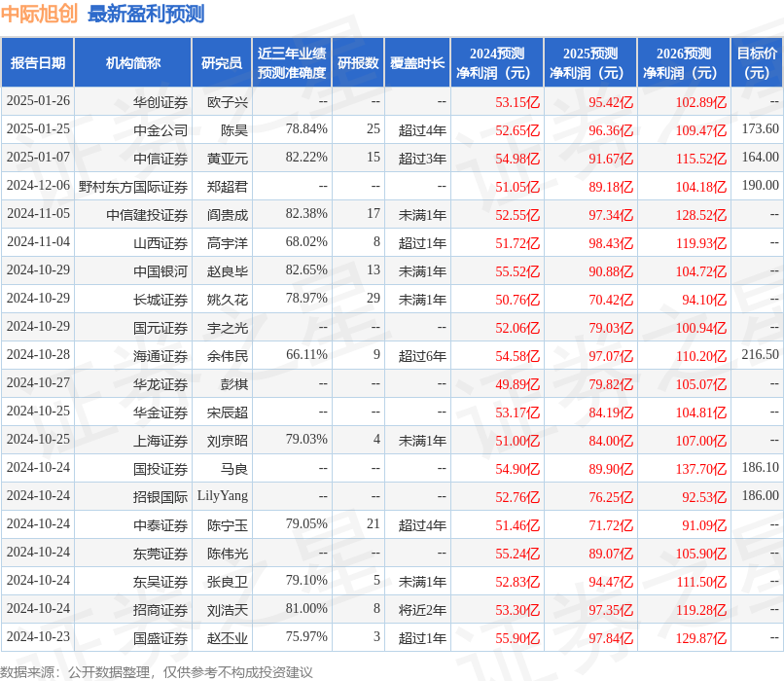
Task: Click analyst 赵不业 name in bottom row
Action: [x=229, y=637]
